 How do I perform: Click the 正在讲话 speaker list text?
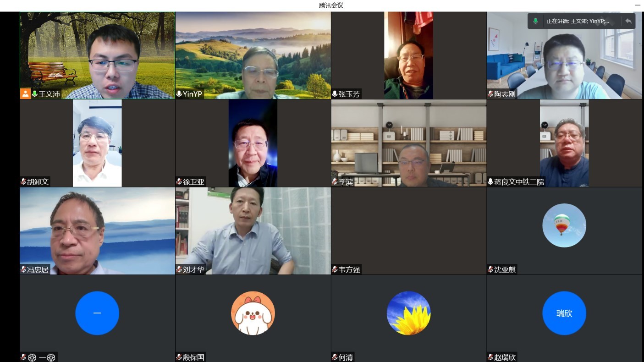point(578,21)
